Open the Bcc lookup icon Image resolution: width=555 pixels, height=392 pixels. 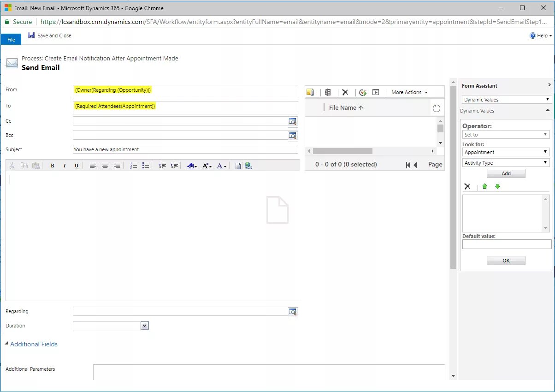coord(293,136)
